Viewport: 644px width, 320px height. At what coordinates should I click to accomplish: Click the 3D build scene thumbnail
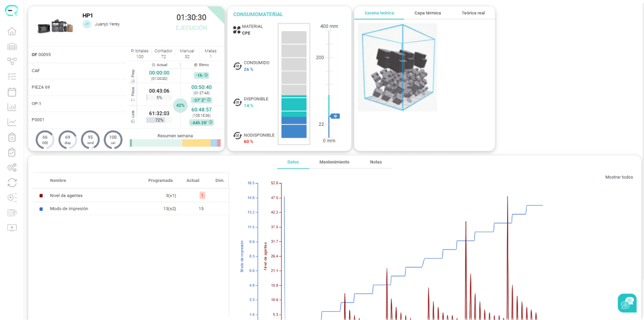coord(397,67)
